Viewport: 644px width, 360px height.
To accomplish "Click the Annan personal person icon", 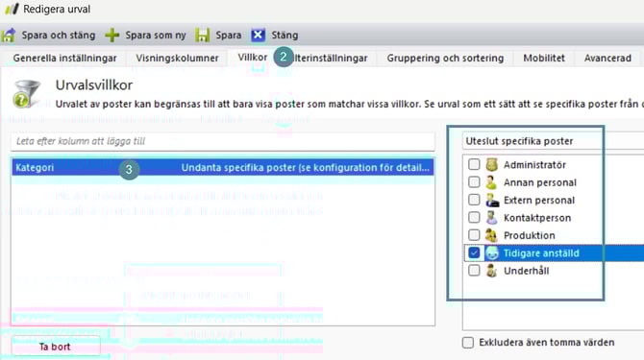I will coord(491,182).
